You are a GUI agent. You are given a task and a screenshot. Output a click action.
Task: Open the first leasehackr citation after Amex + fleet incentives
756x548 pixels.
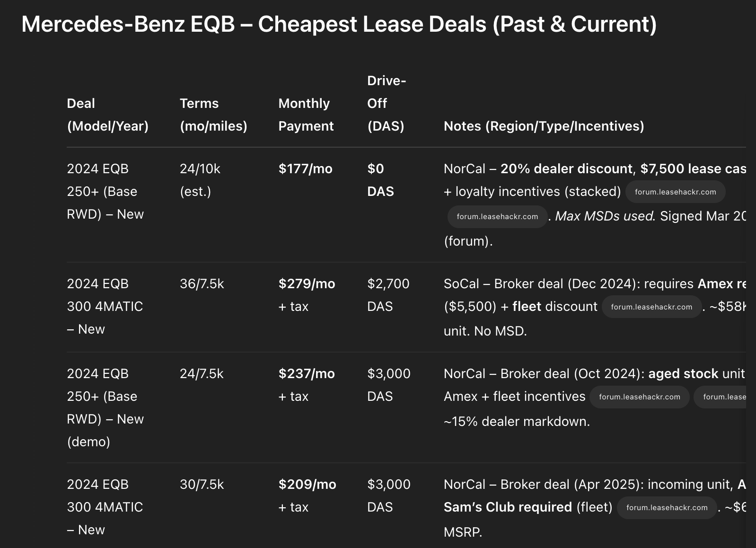pyautogui.click(x=640, y=397)
